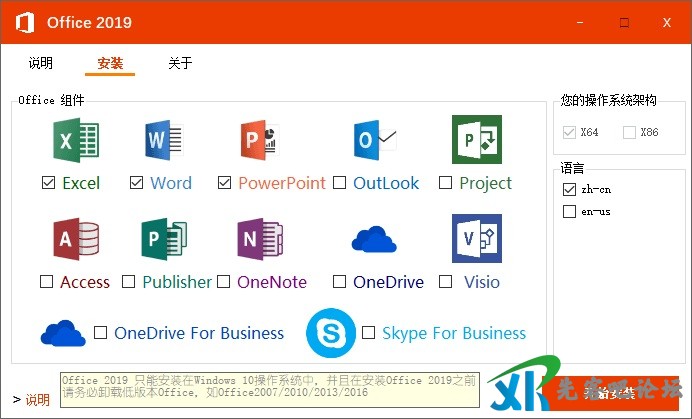The image size is (692, 419).
Task: Enable the OutLook component checkbox
Action: (x=340, y=183)
